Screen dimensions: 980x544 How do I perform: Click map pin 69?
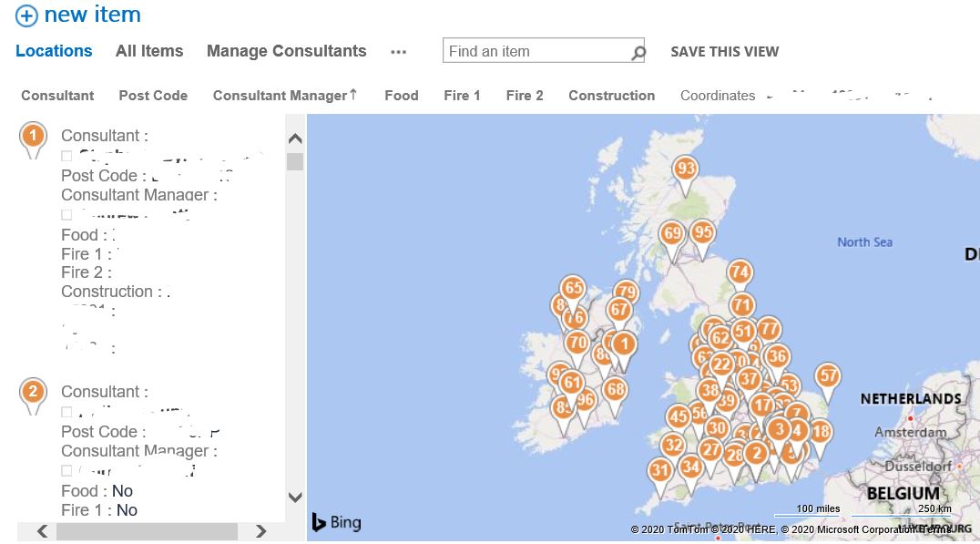[x=672, y=234]
